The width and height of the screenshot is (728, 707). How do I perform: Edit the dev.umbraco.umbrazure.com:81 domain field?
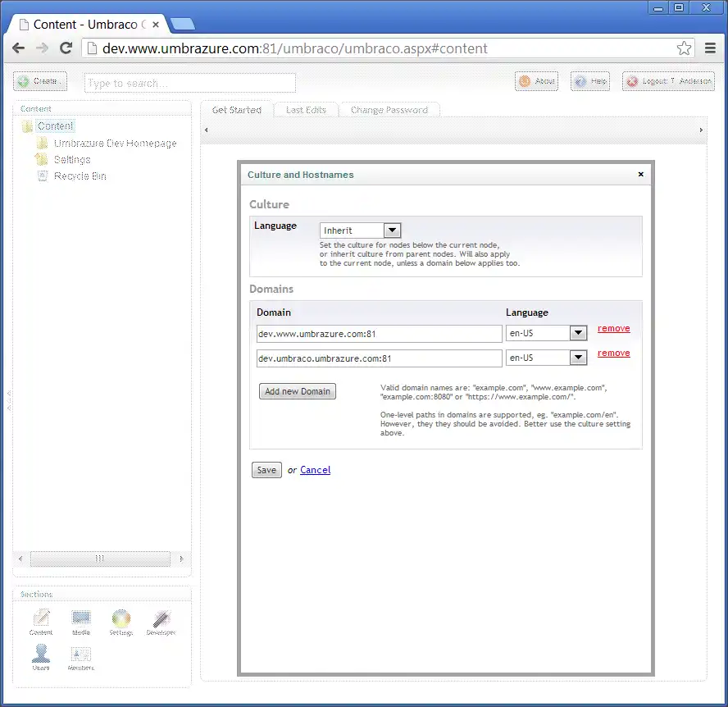click(x=380, y=358)
